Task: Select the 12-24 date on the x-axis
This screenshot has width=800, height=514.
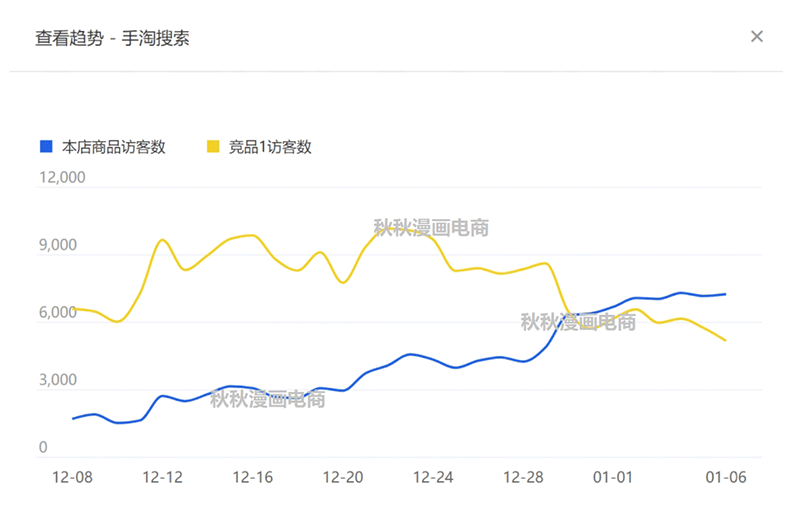Action: pyautogui.click(x=433, y=478)
